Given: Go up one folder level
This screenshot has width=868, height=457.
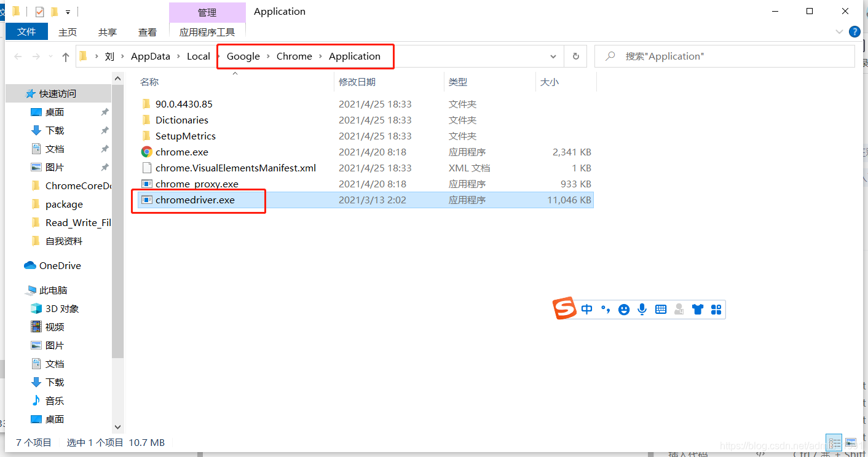Looking at the screenshot, I should (x=66, y=57).
